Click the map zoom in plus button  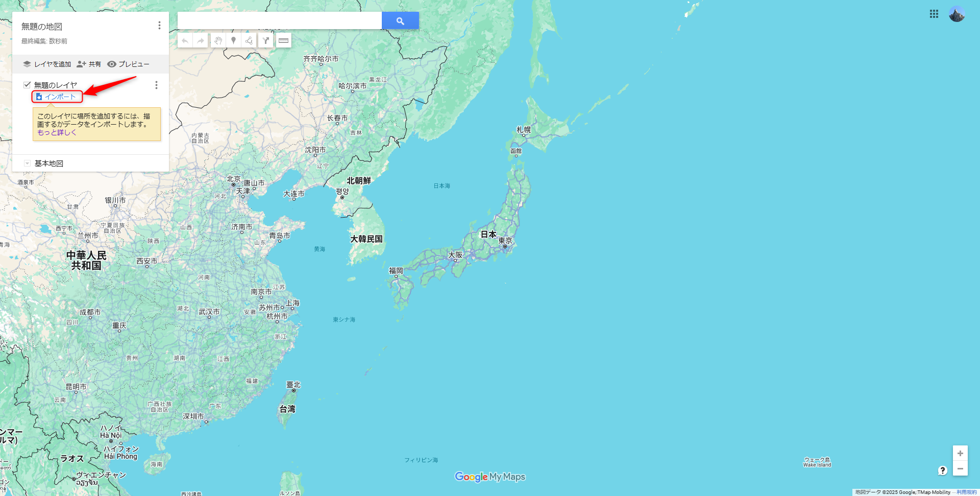(960, 453)
